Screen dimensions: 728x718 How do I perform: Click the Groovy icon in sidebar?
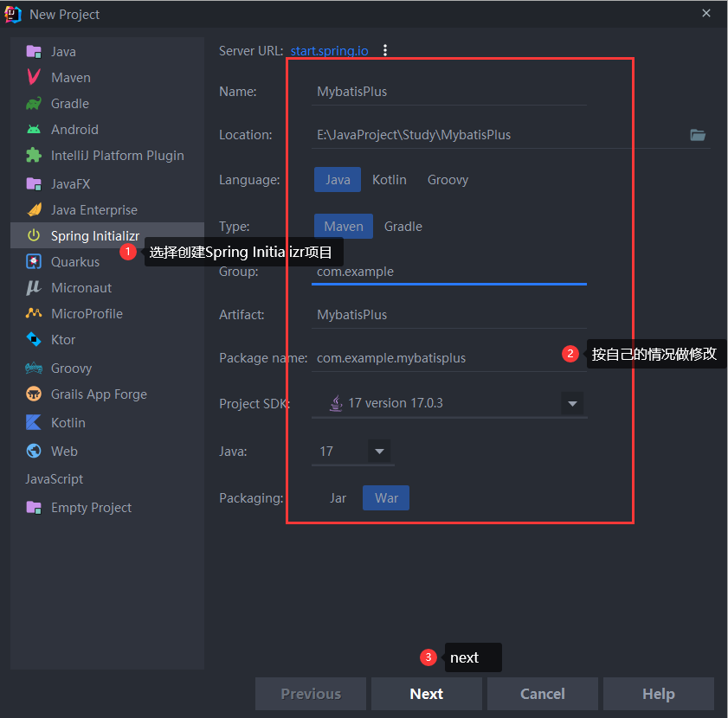34,368
